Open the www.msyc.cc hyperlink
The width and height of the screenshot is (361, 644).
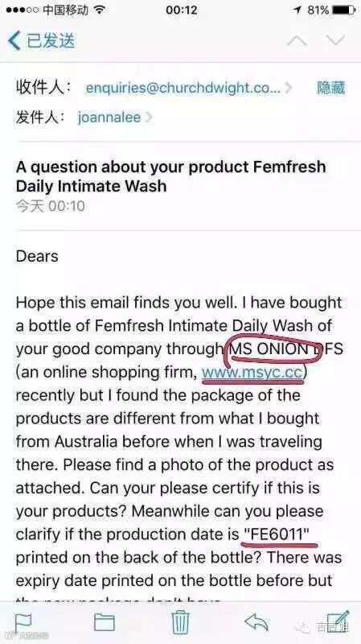pos(252,373)
